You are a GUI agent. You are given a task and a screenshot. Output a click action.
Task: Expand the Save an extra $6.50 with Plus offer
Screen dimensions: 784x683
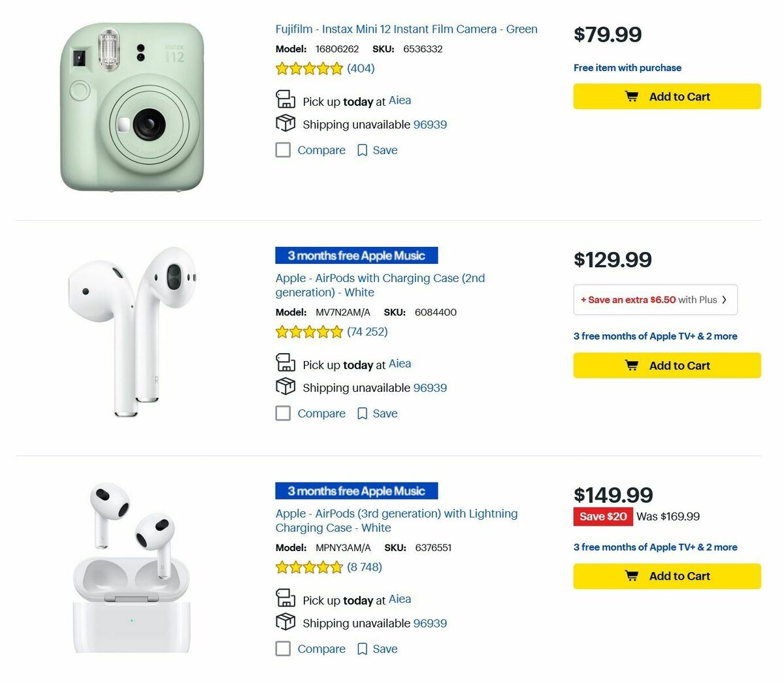(655, 299)
